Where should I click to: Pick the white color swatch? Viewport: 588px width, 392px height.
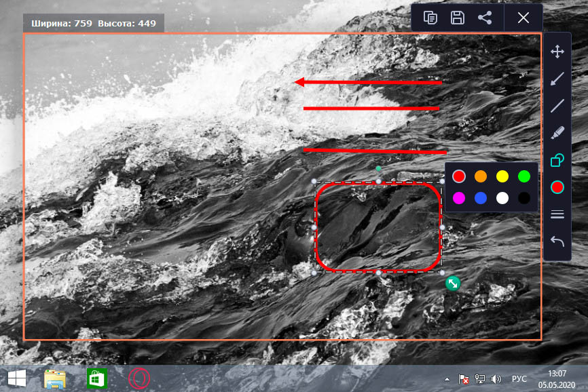tap(502, 198)
